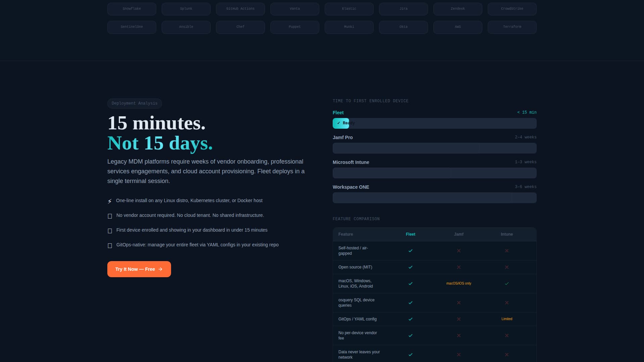Click the 'Feature' column header
The width and height of the screenshot is (644, 362).
point(345,234)
